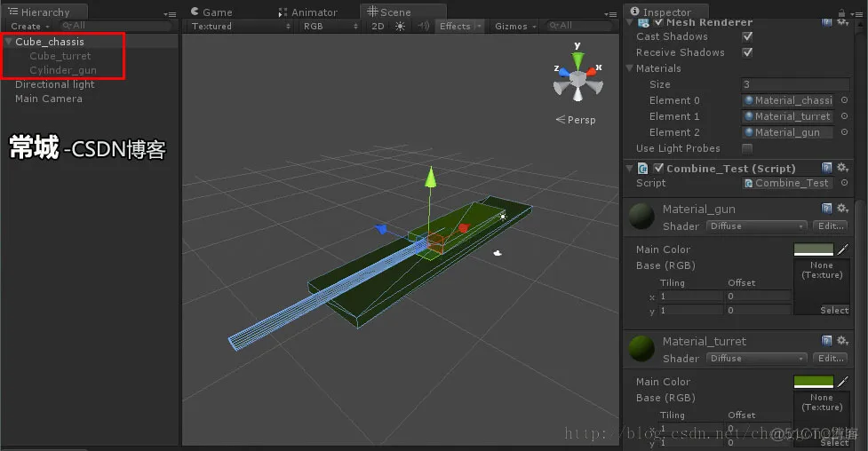The height and width of the screenshot is (451, 868).
Task: Click Material_gun preview sphere
Action: [x=641, y=217]
